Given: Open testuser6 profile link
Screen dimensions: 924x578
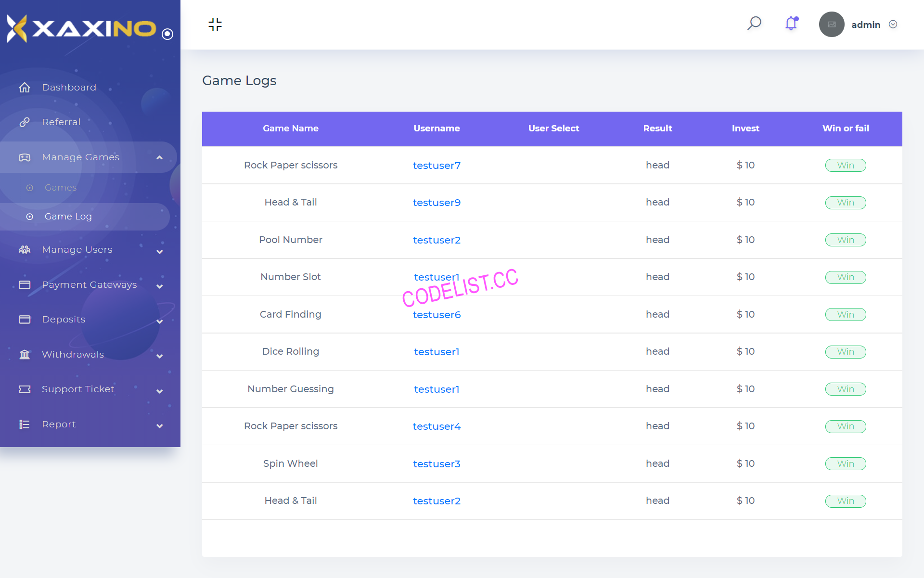Looking at the screenshot, I should (436, 315).
